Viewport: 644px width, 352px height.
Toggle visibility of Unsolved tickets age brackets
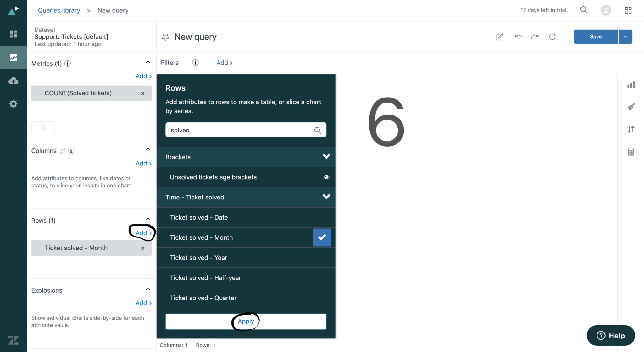(326, 177)
